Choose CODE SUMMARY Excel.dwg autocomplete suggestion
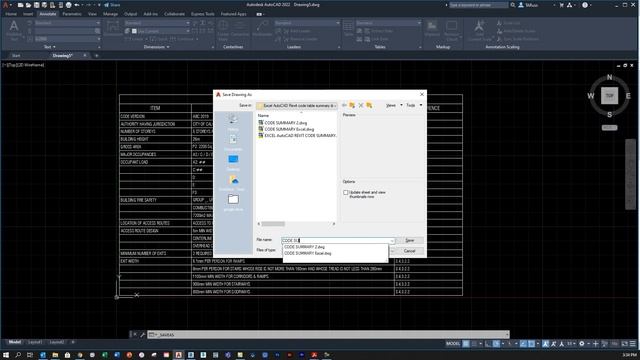640x360 pixels. click(308, 253)
